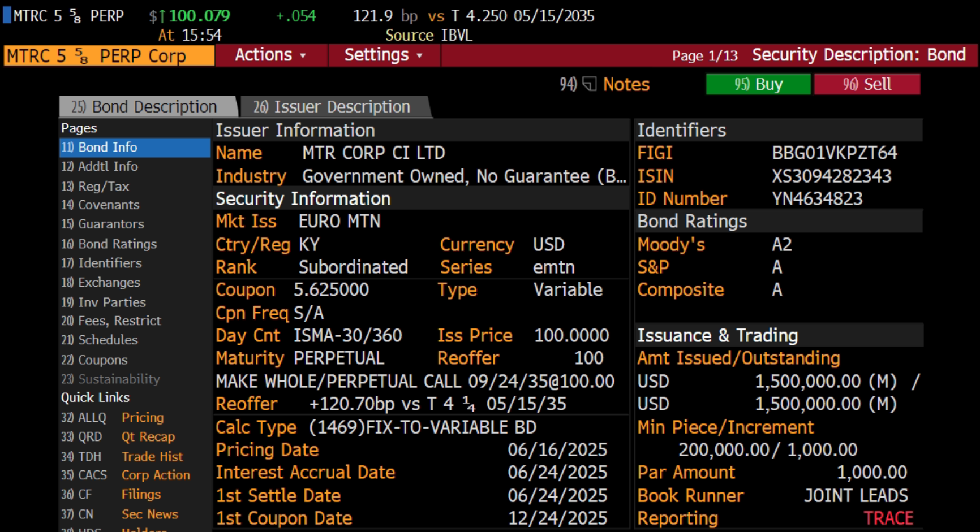Click the Industry value Government Owned, No Guarantee
980x532 pixels.
point(464,176)
